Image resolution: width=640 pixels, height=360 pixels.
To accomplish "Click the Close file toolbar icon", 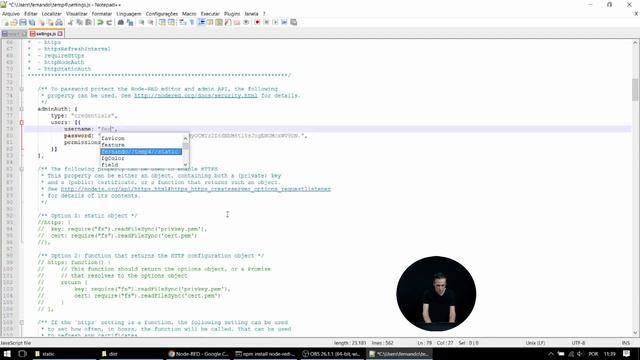I will coord(41,22).
